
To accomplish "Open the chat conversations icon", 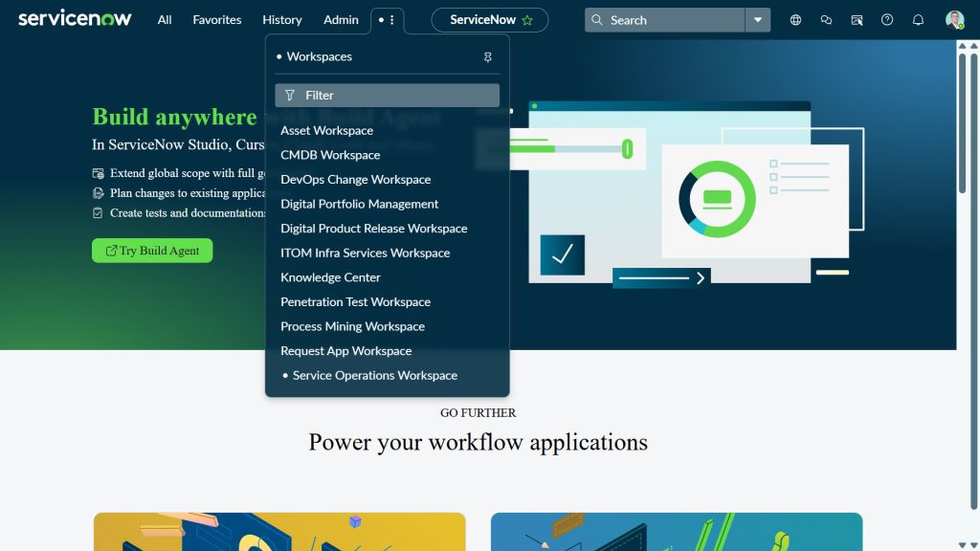I will pos(826,20).
